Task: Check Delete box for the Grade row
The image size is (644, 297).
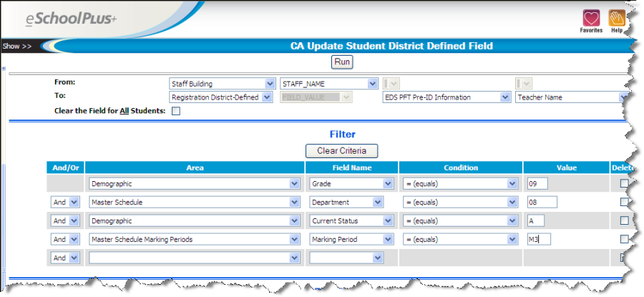Action: coord(624,184)
